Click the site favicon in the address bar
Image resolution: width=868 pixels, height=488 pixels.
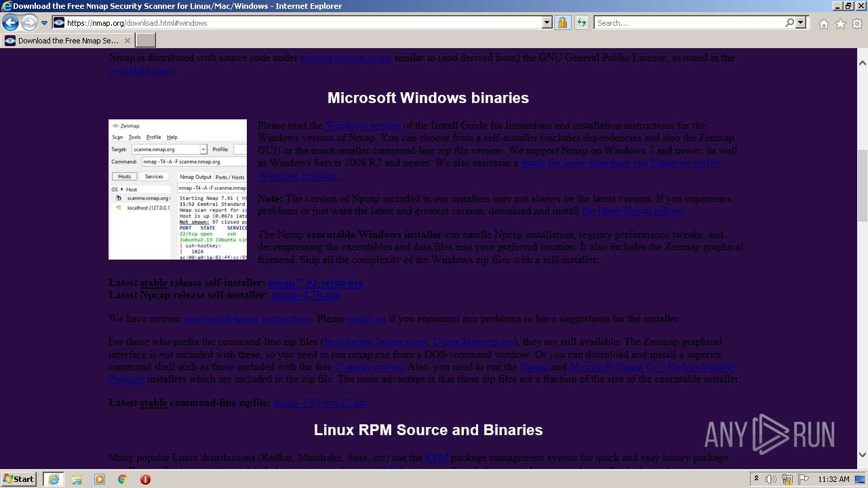59,23
